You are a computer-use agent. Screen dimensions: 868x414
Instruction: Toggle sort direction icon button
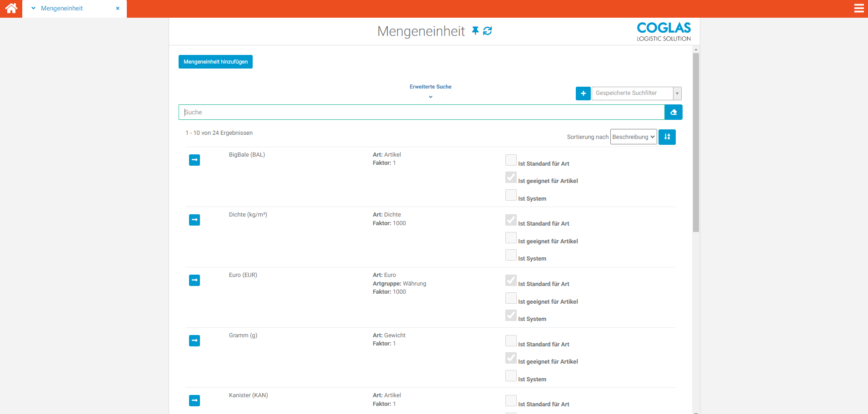tap(667, 137)
